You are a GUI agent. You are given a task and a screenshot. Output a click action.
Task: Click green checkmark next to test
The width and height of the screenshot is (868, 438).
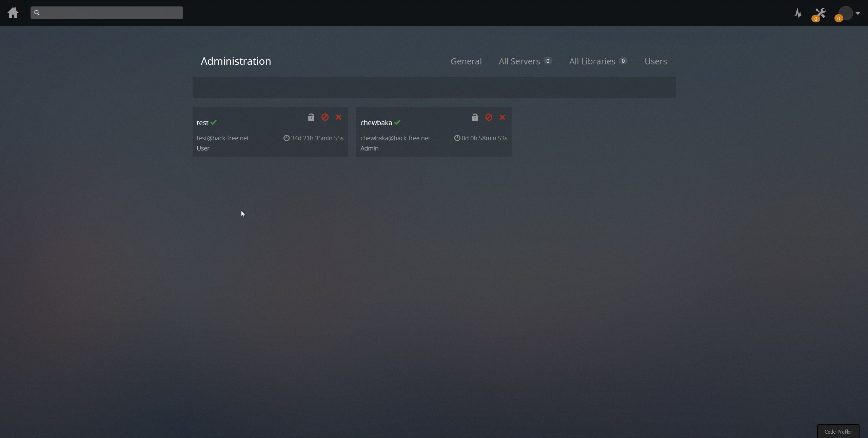[214, 122]
